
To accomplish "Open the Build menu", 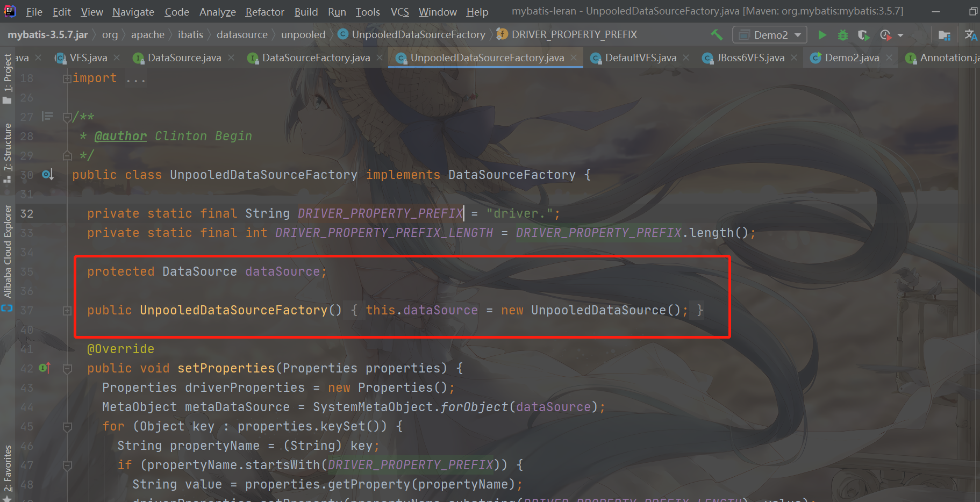I will pyautogui.click(x=306, y=12).
